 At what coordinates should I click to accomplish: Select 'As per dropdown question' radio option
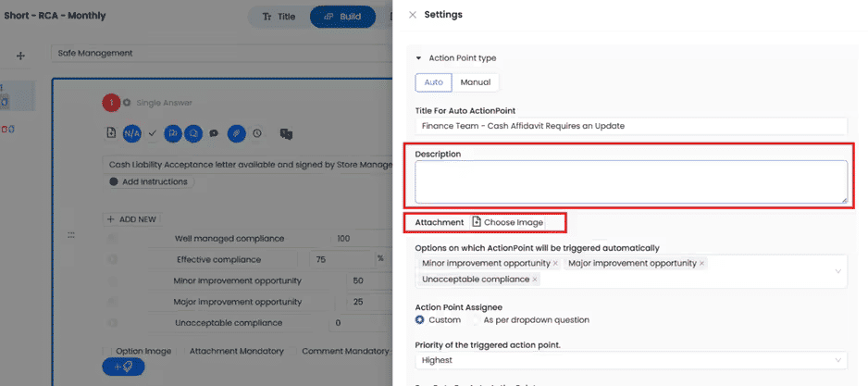click(477, 319)
